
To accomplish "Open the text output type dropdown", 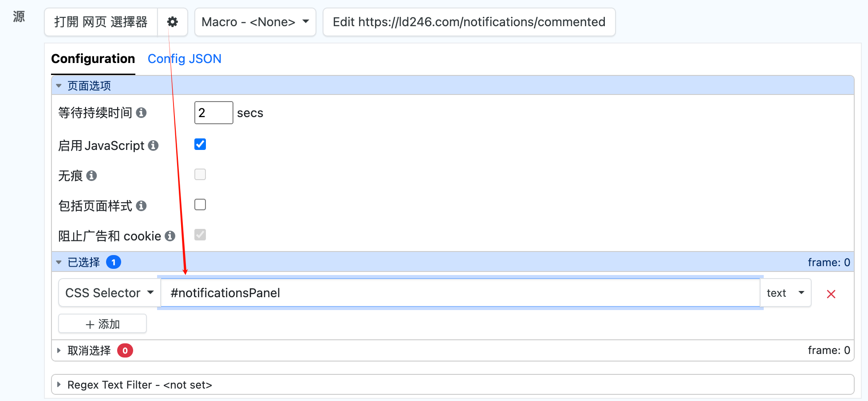I will [785, 293].
